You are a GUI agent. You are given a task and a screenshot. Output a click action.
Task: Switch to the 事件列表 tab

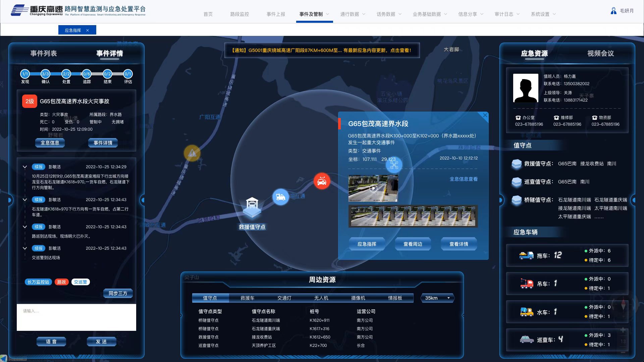(x=44, y=53)
